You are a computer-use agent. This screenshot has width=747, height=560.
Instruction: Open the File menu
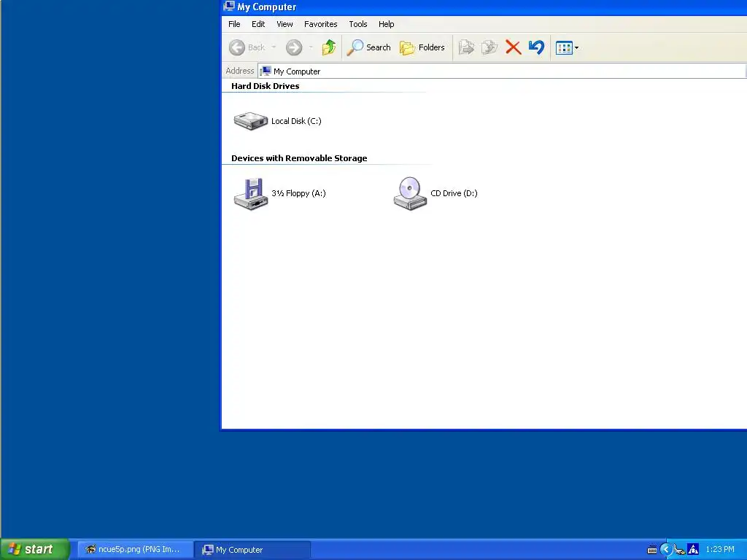[234, 24]
